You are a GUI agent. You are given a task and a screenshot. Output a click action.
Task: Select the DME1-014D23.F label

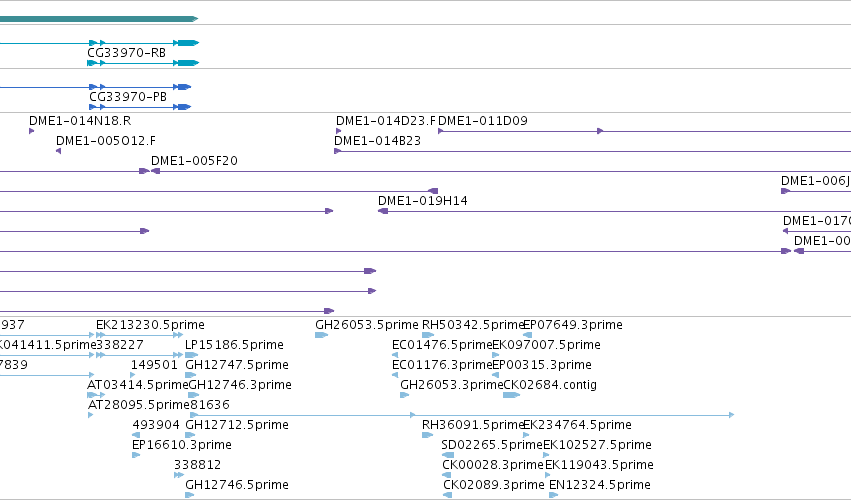click(x=386, y=121)
